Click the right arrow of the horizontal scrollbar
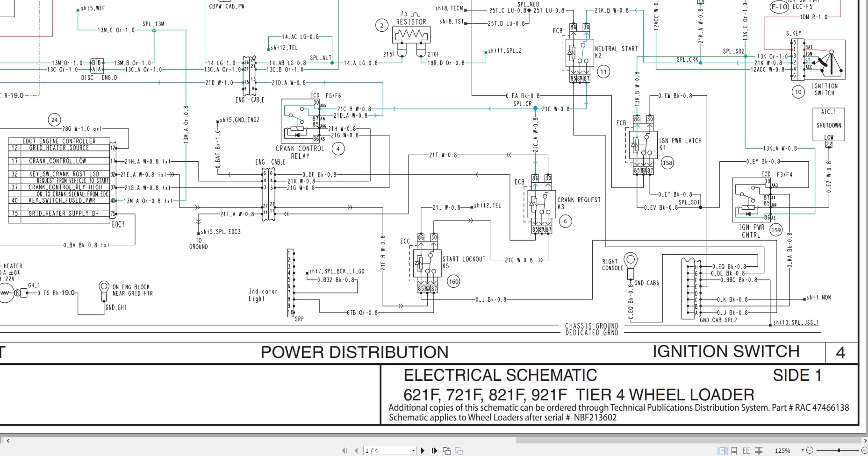The height and width of the screenshot is (456, 868). [864, 440]
